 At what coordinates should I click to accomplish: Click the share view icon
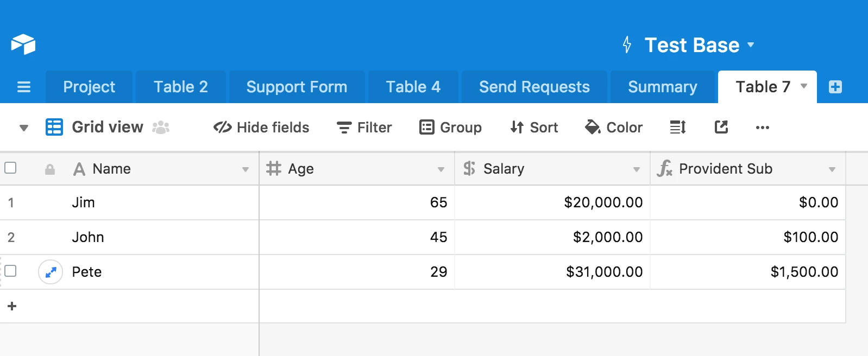(x=721, y=128)
